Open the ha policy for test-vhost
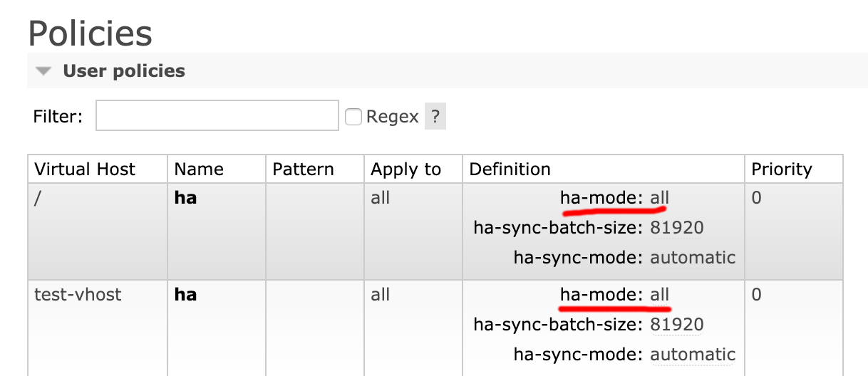 (x=185, y=295)
